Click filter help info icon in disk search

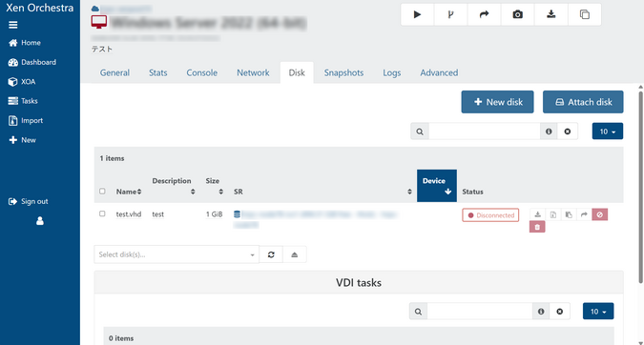[549, 132]
